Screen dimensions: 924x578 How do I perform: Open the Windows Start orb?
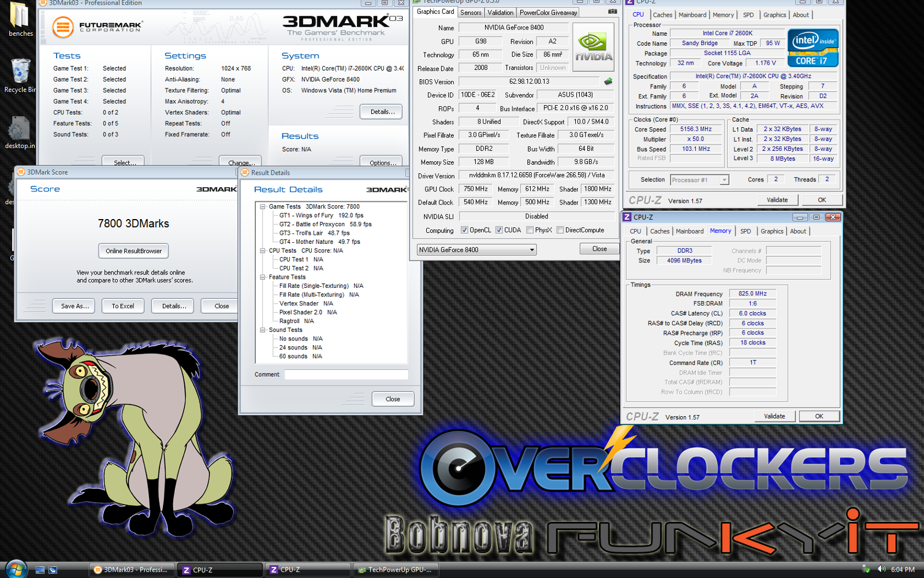point(15,569)
